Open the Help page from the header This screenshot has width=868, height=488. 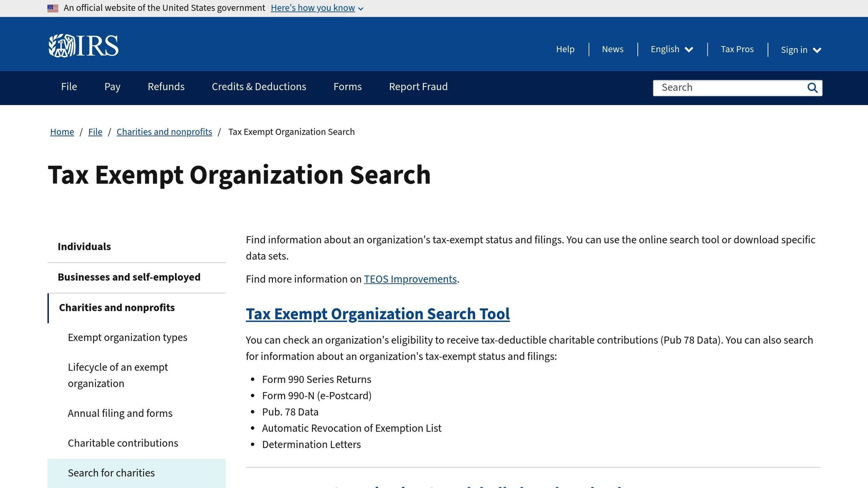tap(565, 49)
